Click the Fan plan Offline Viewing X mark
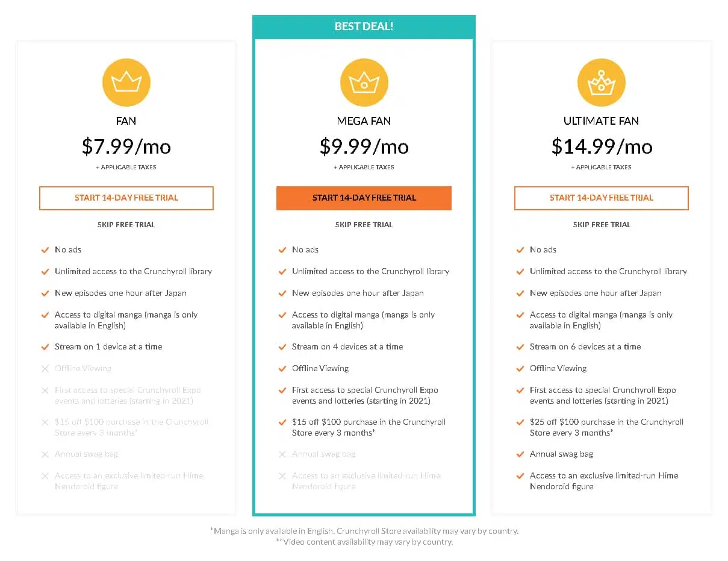The height and width of the screenshot is (561, 728). pos(45,368)
